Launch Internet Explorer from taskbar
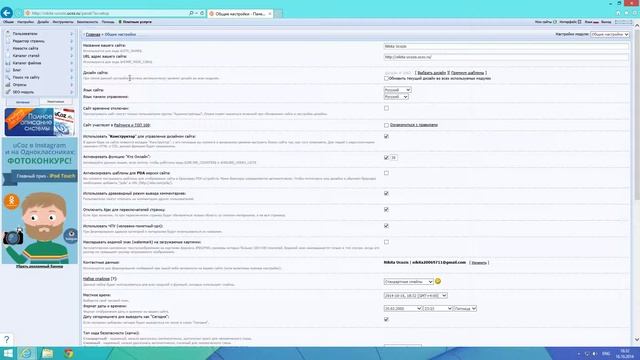The width and height of the screenshot is (640, 360). (x=26, y=353)
